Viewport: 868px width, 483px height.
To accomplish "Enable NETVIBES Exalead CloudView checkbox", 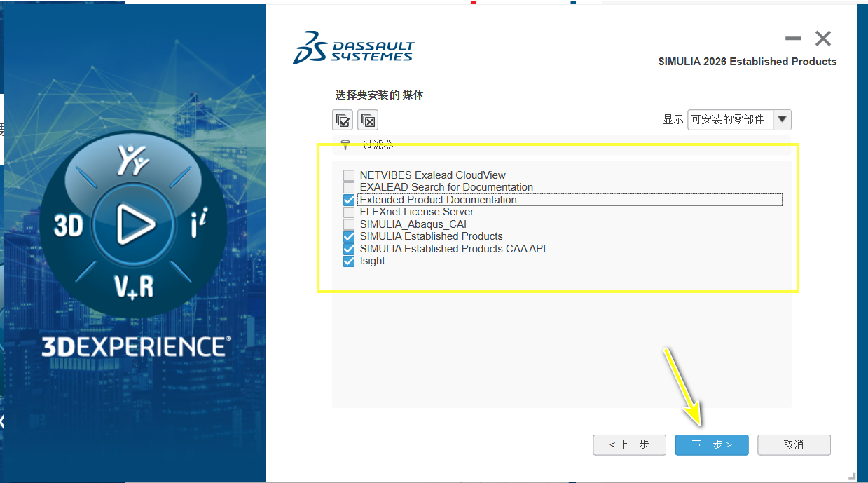I will click(349, 175).
